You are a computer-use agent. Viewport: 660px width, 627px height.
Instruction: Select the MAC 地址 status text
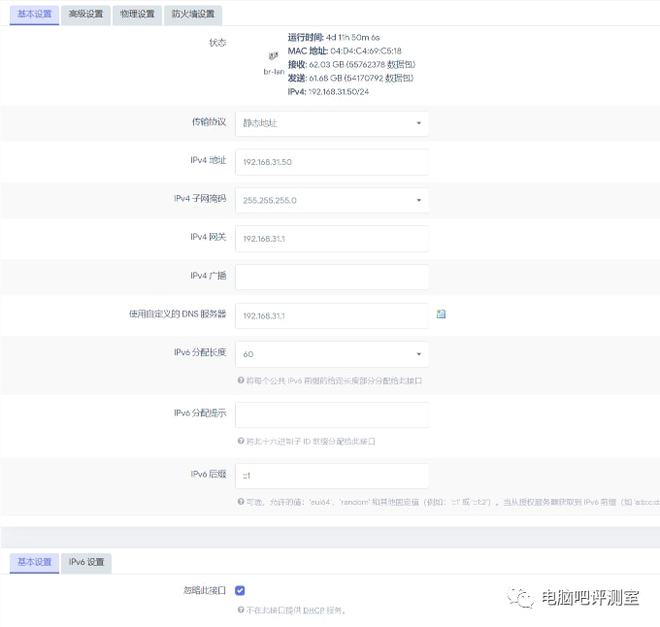click(x=344, y=51)
